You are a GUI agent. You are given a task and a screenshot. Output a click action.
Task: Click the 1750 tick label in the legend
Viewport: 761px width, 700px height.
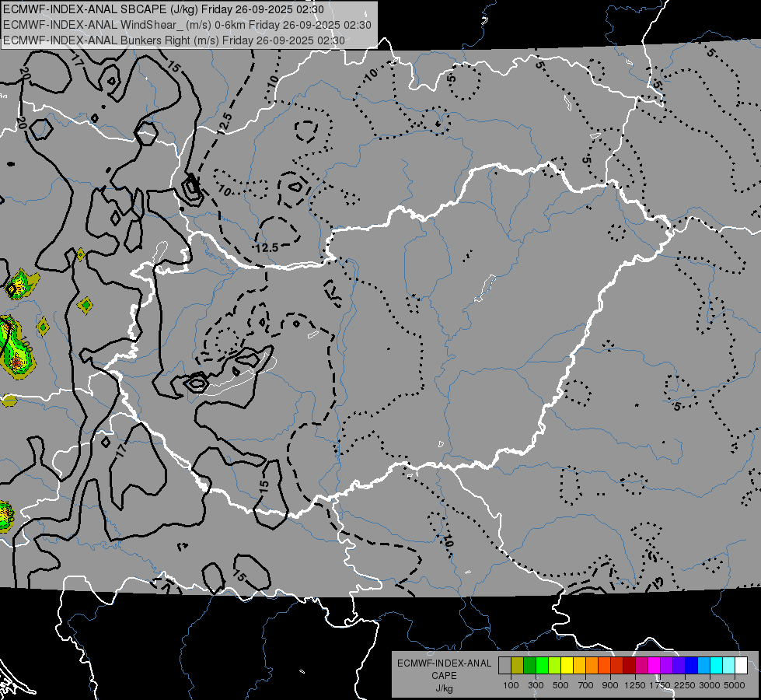pyautogui.click(x=660, y=685)
